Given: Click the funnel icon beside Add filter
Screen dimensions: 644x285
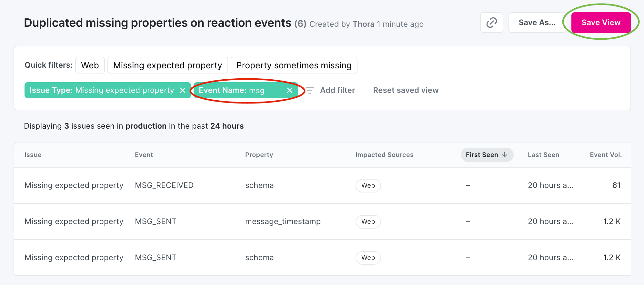Looking at the screenshot, I should 309,90.
